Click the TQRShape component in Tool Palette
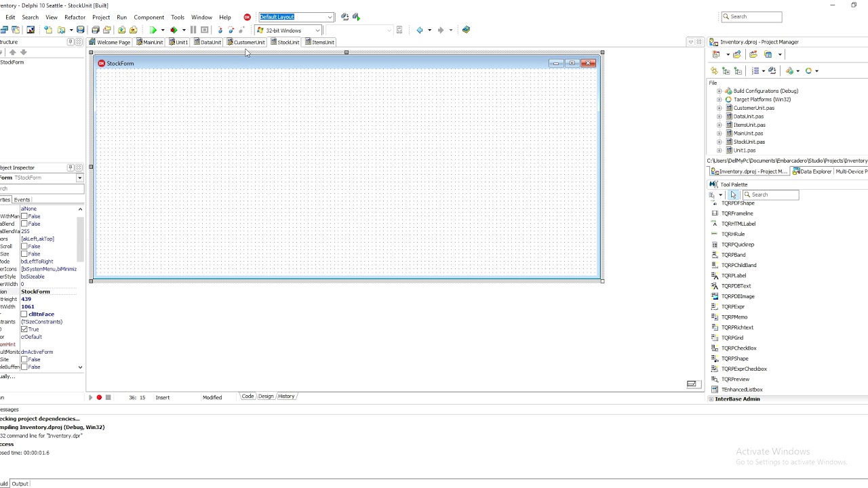Image resolution: width=868 pixels, height=488 pixels. (x=734, y=359)
